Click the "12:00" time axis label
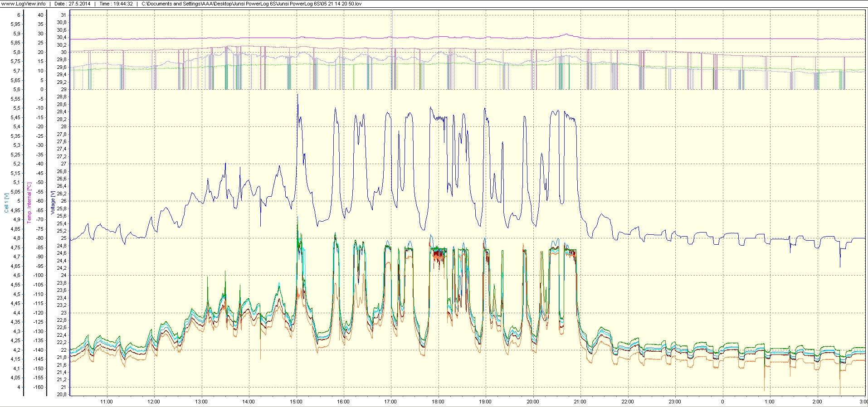 (x=154, y=402)
